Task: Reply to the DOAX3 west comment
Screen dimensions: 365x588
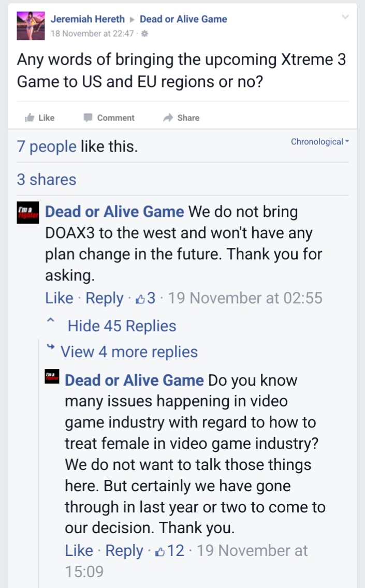Action: (x=104, y=298)
